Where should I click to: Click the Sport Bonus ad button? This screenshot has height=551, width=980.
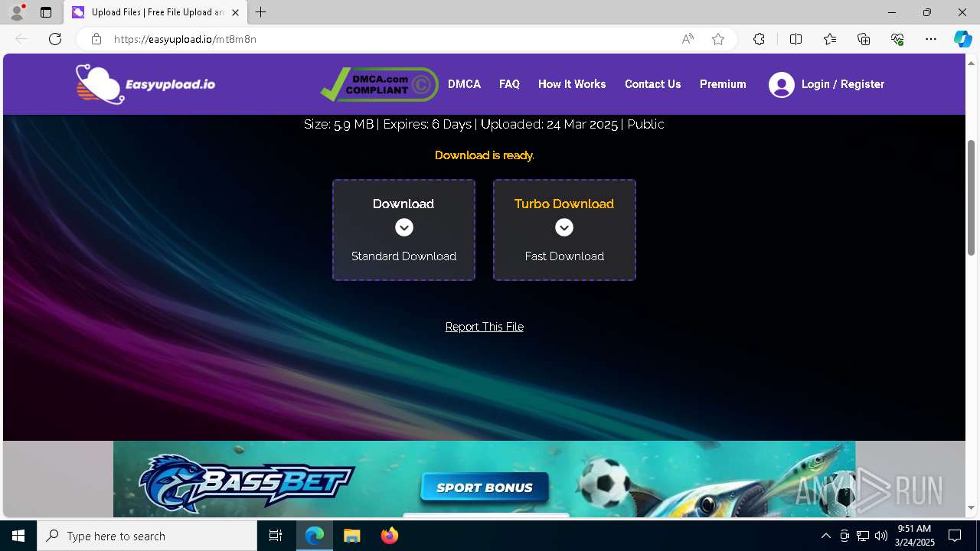click(485, 487)
